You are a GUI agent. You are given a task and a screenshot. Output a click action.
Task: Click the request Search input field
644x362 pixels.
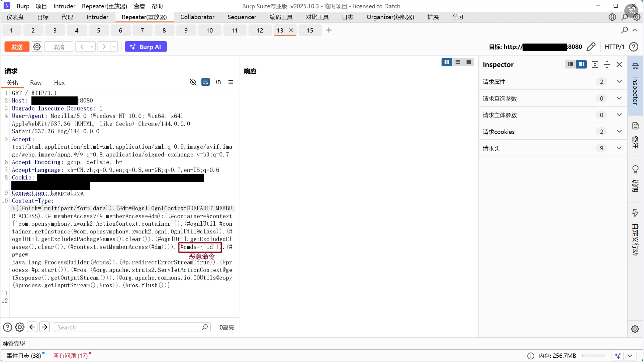132,327
